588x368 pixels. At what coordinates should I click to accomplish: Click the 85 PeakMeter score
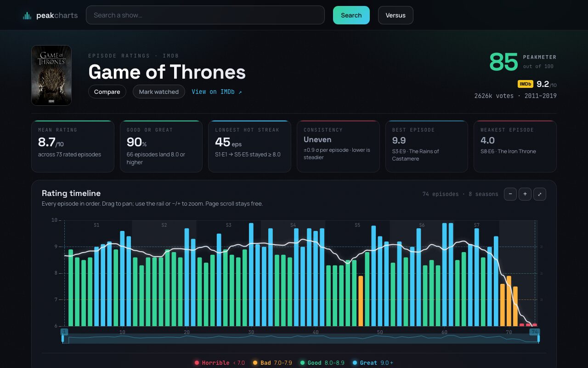click(x=503, y=62)
